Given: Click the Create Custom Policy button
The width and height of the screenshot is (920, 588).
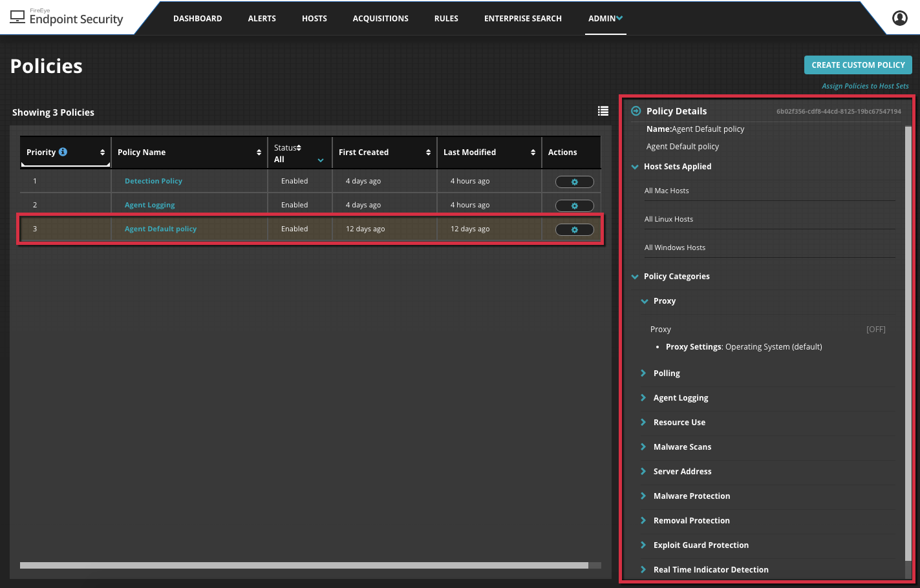Looking at the screenshot, I should click(x=858, y=65).
